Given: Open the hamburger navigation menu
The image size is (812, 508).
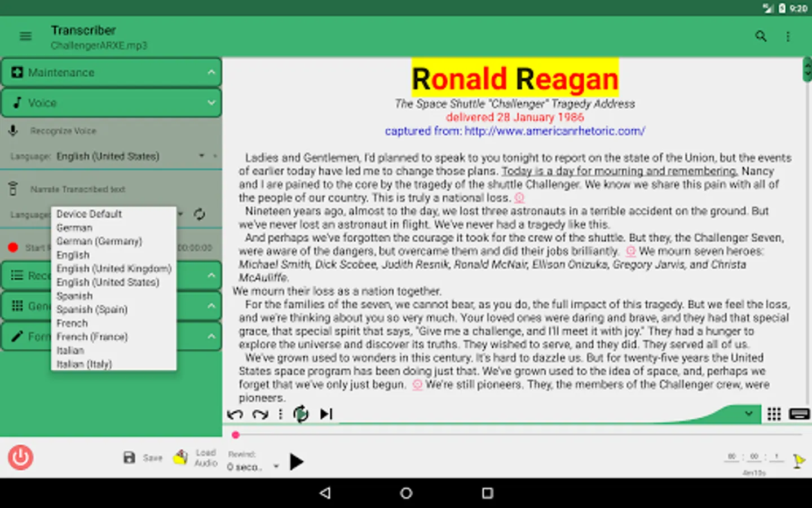Looking at the screenshot, I should click(25, 36).
